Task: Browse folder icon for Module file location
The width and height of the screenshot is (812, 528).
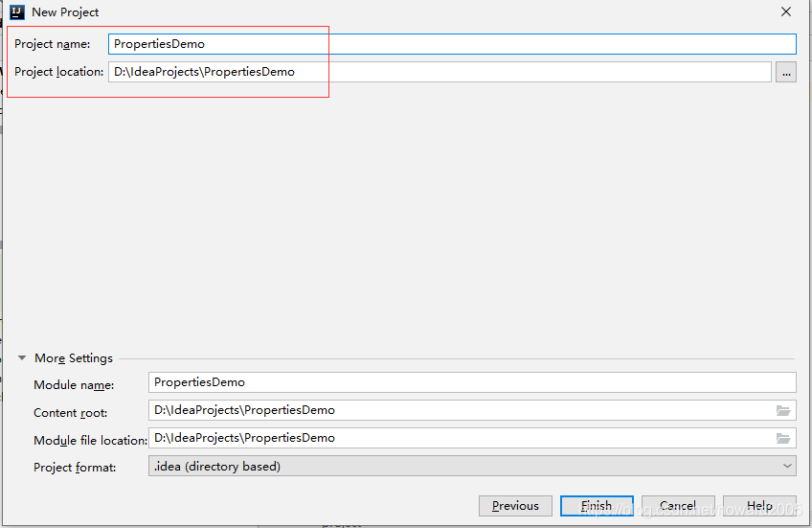Action: click(x=783, y=439)
